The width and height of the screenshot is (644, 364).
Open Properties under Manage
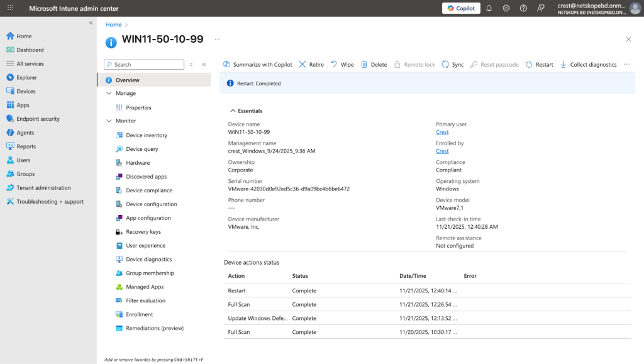(x=138, y=108)
